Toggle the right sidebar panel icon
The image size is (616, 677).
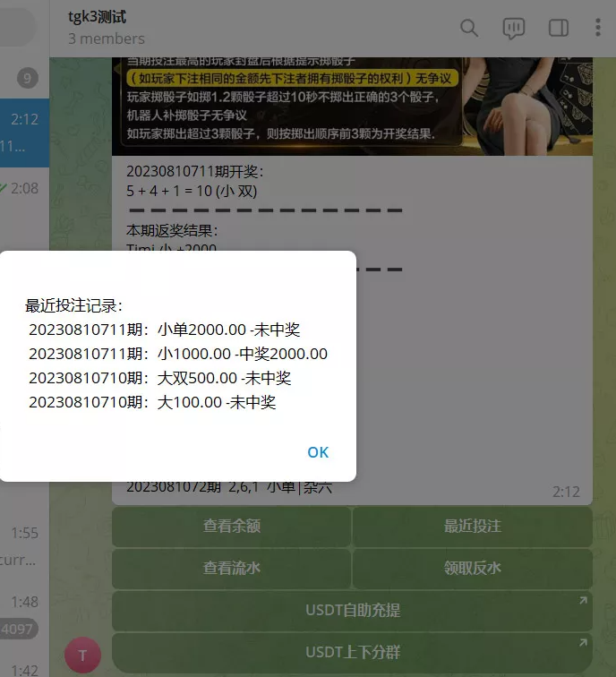pyautogui.click(x=558, y=28)
